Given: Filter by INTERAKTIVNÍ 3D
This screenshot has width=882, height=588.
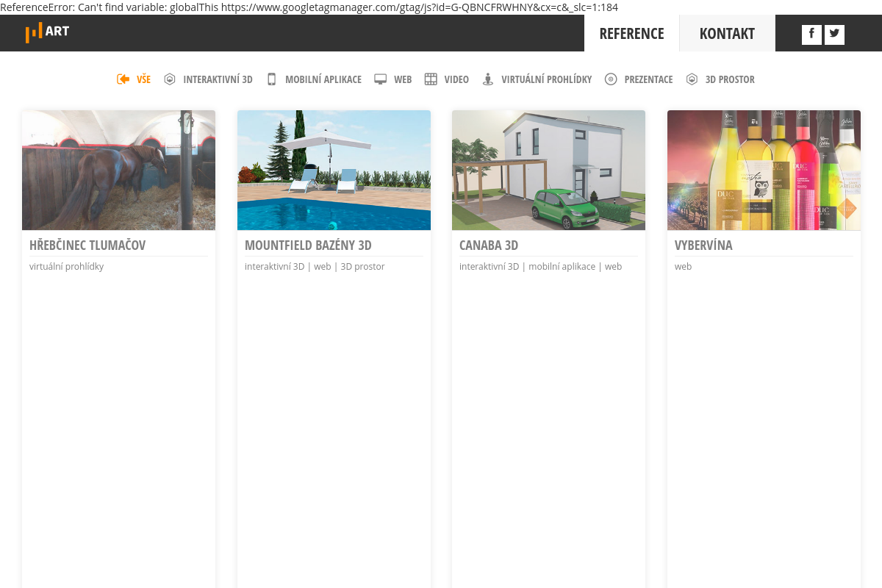Looking at the screenshot, I should pos(218,79).
